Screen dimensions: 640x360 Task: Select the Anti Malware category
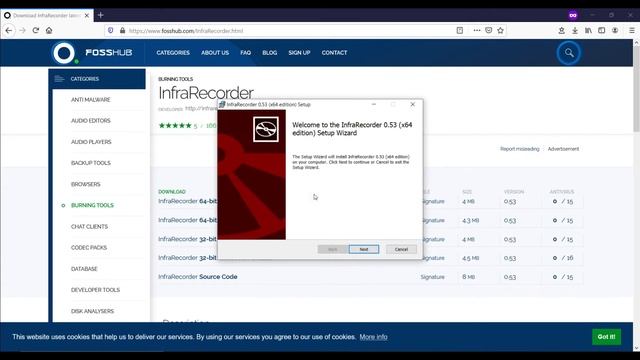(91, 100)
